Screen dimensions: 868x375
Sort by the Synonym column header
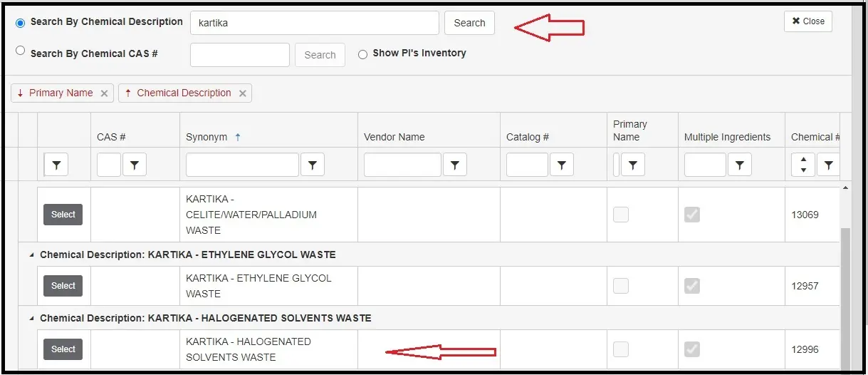click(x=206, y=137)
